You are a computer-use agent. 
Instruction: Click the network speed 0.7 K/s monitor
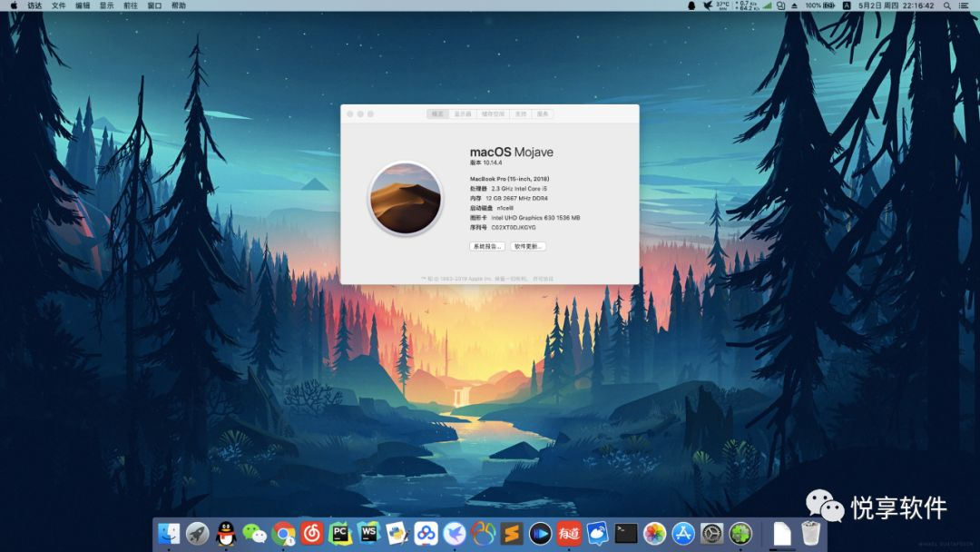(x=748, y=5)
